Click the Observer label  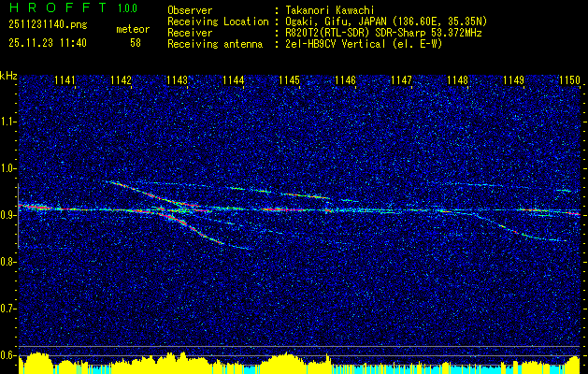pyautogui.click(x=190, y=10)
